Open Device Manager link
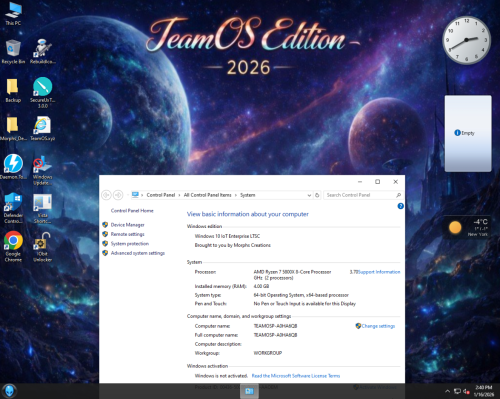Image resolution: width=500 pixels, height=399 pixels. [x=128, y=225]
